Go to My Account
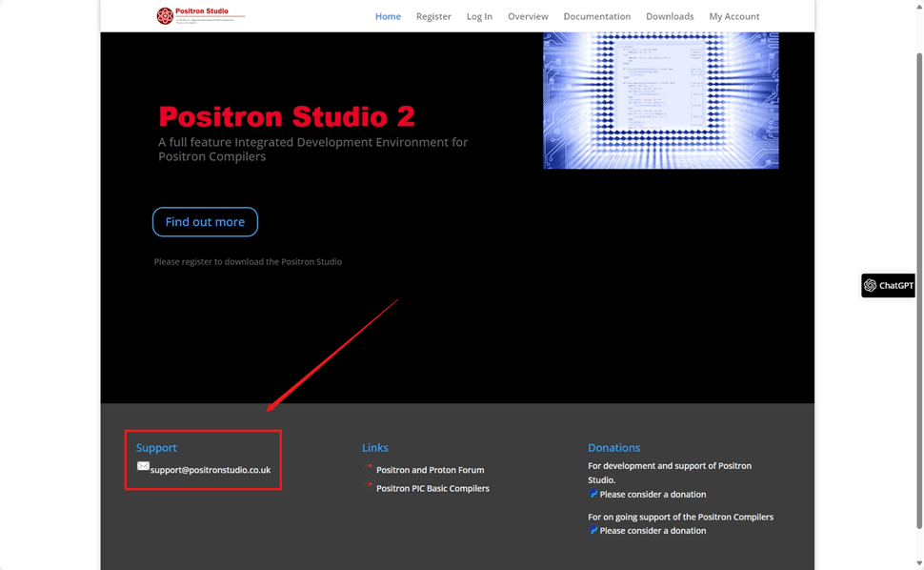 pos(733,16)
